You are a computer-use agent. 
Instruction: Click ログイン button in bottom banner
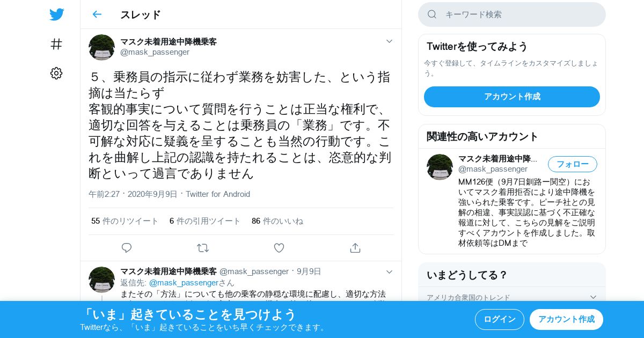point(500,319)
